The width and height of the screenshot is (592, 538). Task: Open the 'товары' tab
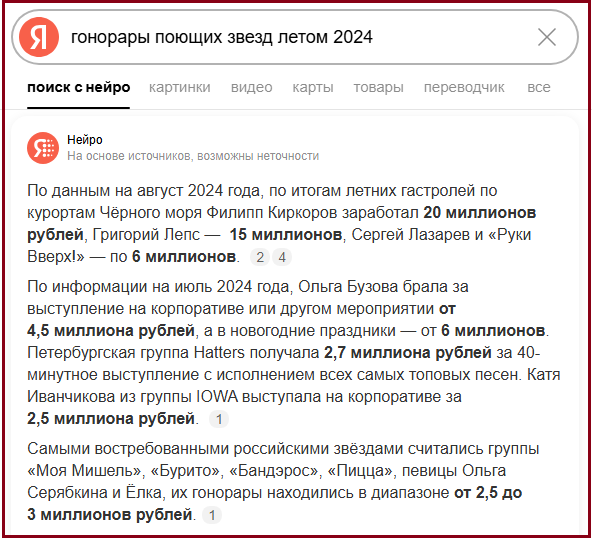pos(378,87)
